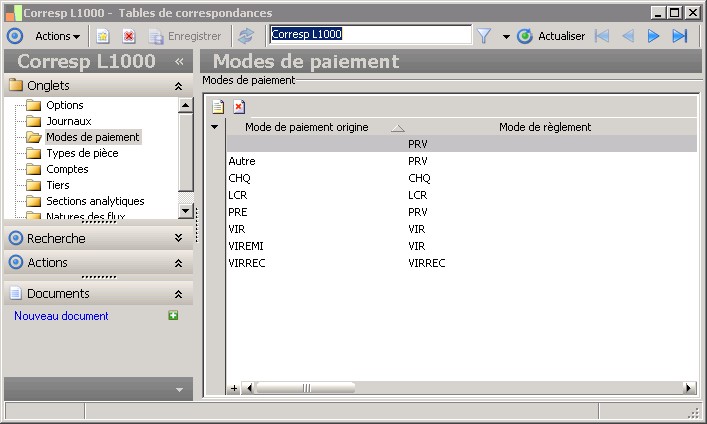Click the refresh arrows icon after Enregistrer

point(246,36)
